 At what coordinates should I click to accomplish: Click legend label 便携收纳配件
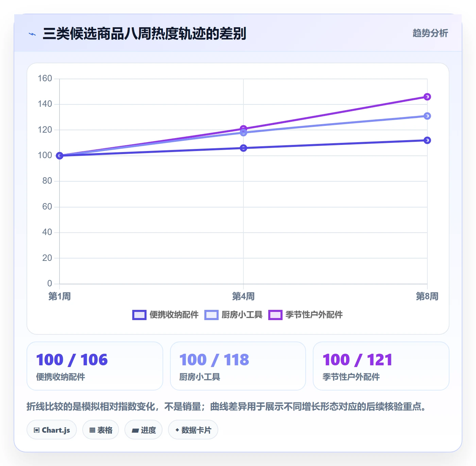(x=174, y=315)
